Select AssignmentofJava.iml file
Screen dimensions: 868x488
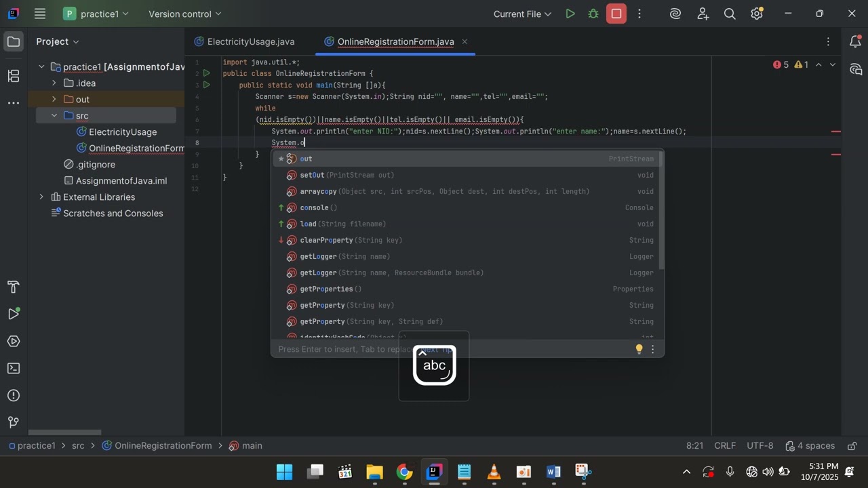pyautogui.click(x=115, y=180)
